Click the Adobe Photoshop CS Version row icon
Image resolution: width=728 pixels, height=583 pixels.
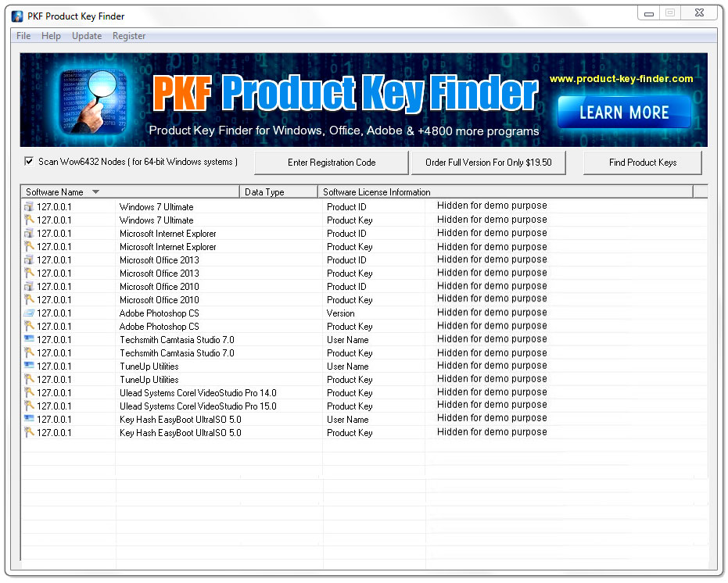coord(29,313)
